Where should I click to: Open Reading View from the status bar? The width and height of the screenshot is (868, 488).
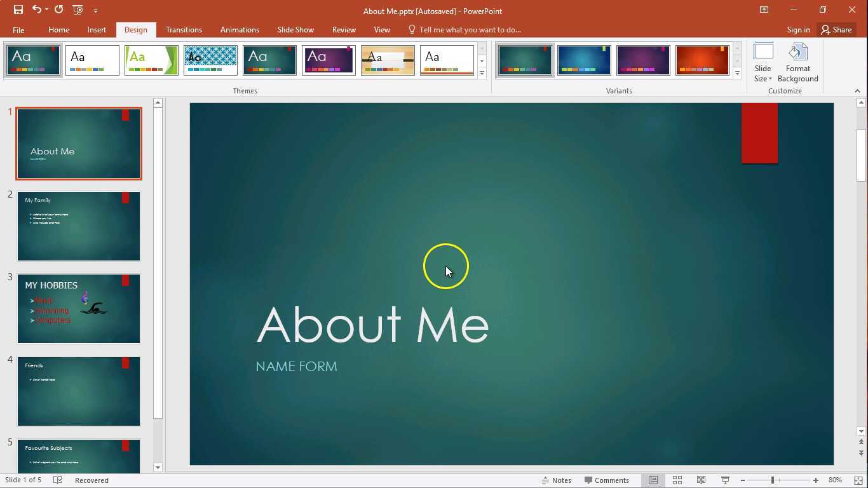coord(701,480)
